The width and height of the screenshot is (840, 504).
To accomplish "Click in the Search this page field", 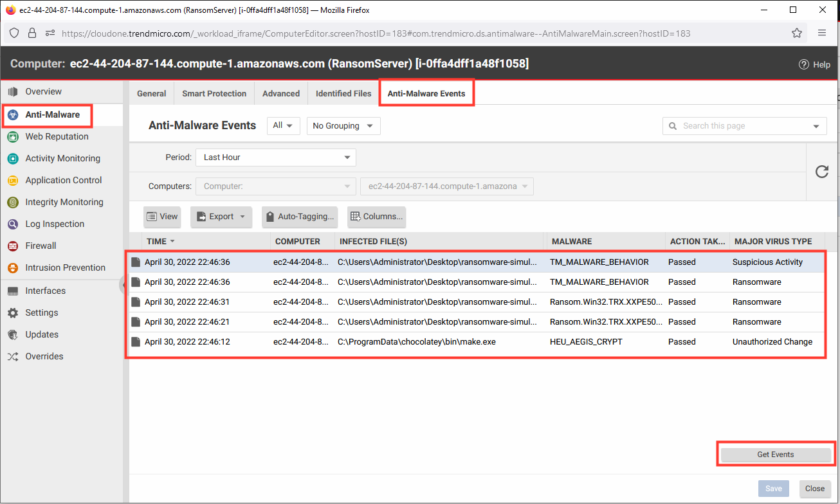I will coord(745,126).
